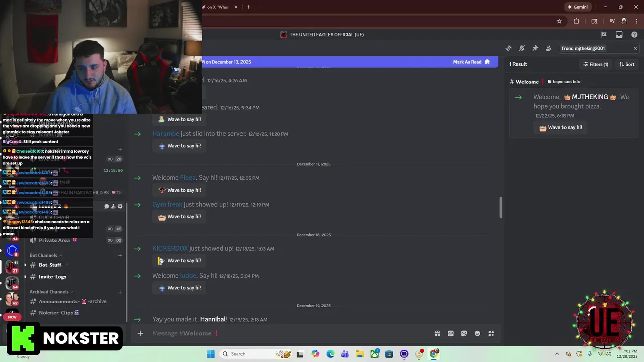Image resolution: width=644 pixels, height=362 pixels.
Task: Open KICKERDOX's user profile link
Action: pyautogui.click(x=170, y=249)
